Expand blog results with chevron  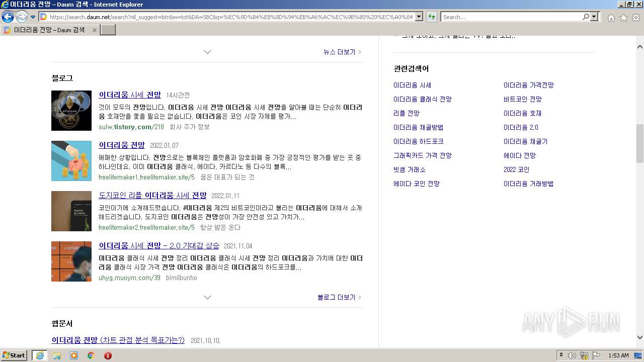207,298
